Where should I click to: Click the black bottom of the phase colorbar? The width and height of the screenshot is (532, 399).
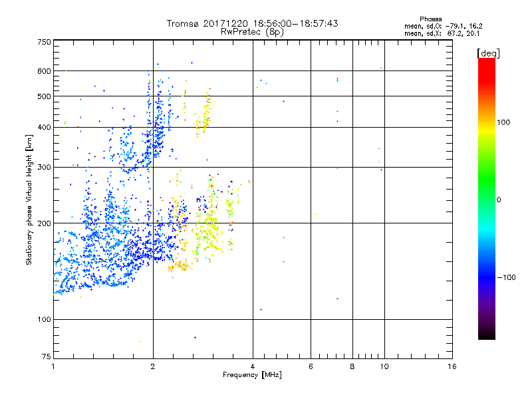(x=487, y=334)
